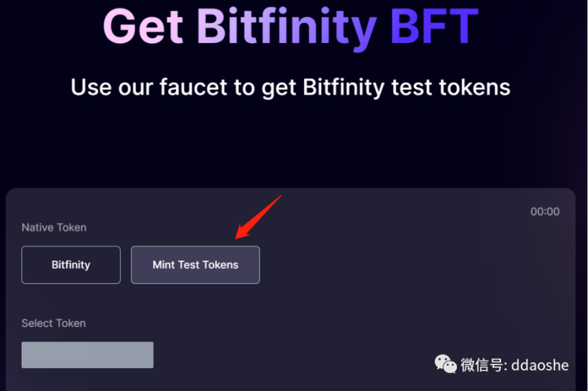Click the purple BFT heading text
This screenshot has width=588, height=391.
tap(434, 27)
